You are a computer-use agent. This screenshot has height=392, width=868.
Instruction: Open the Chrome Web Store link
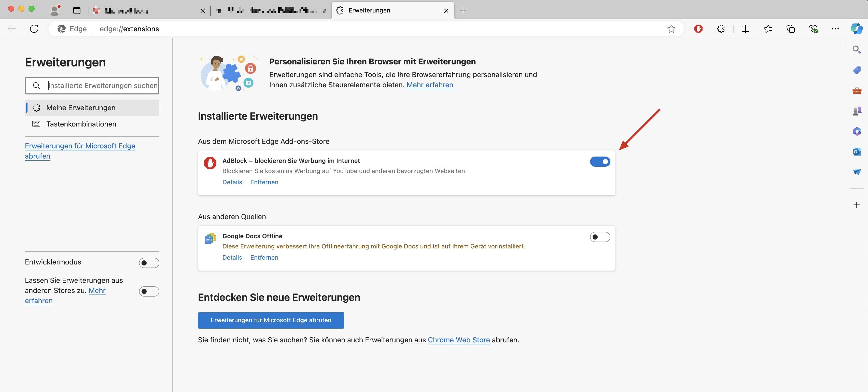pos(459,340)
